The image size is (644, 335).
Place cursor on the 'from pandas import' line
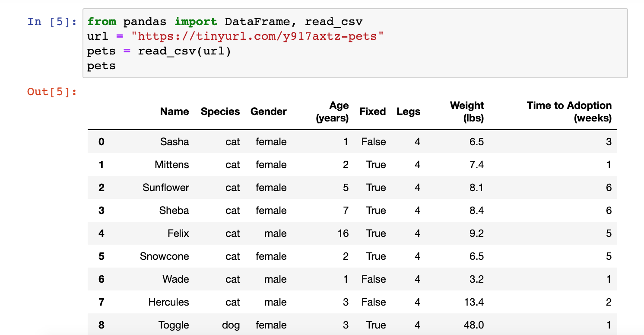coord(225,22)
